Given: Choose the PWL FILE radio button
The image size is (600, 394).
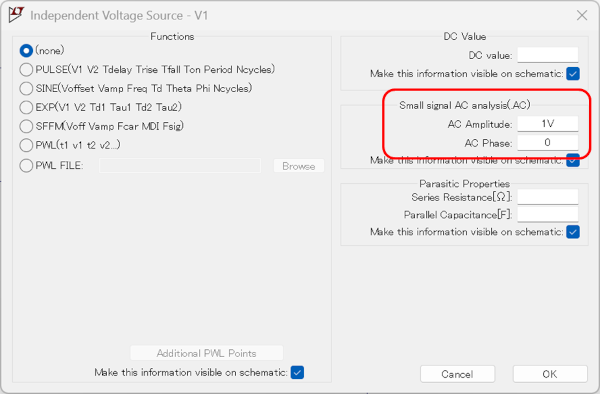Looking at the screenshot, I should (x=26, y=166).
